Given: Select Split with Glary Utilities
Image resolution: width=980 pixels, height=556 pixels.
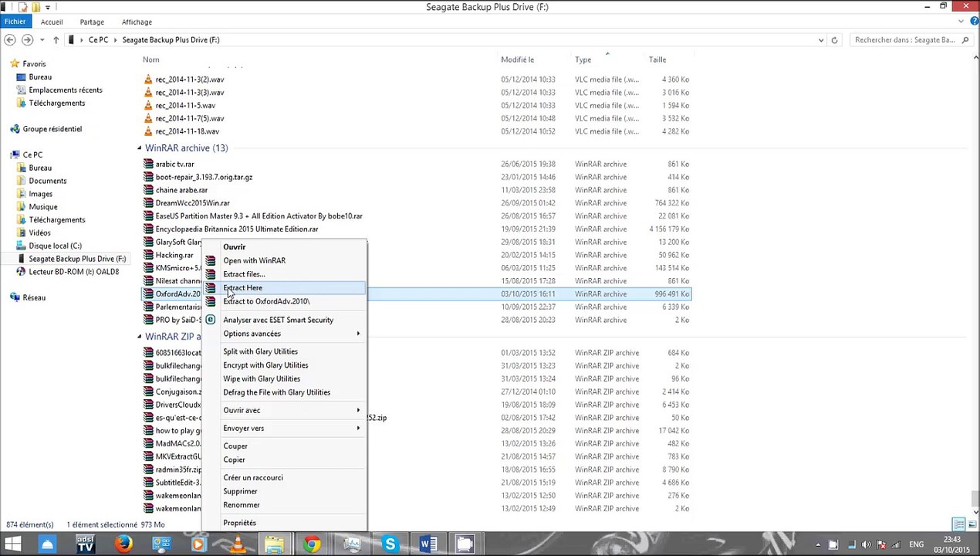Looking at the screenshot, I should (x=285, y=351).
